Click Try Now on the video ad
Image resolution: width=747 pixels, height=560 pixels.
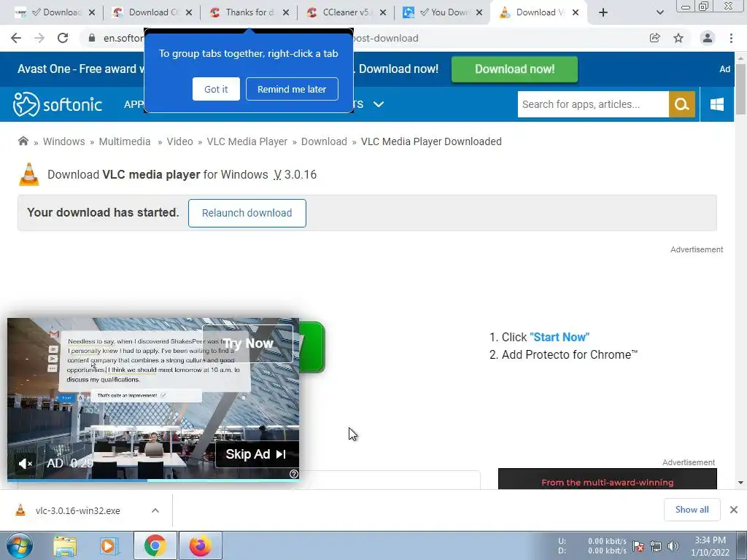point(248,343)
